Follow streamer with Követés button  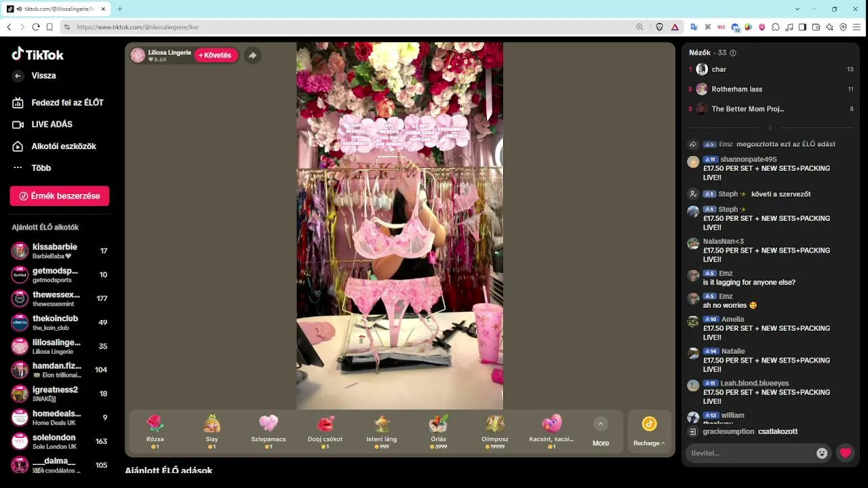coord(216,56)
